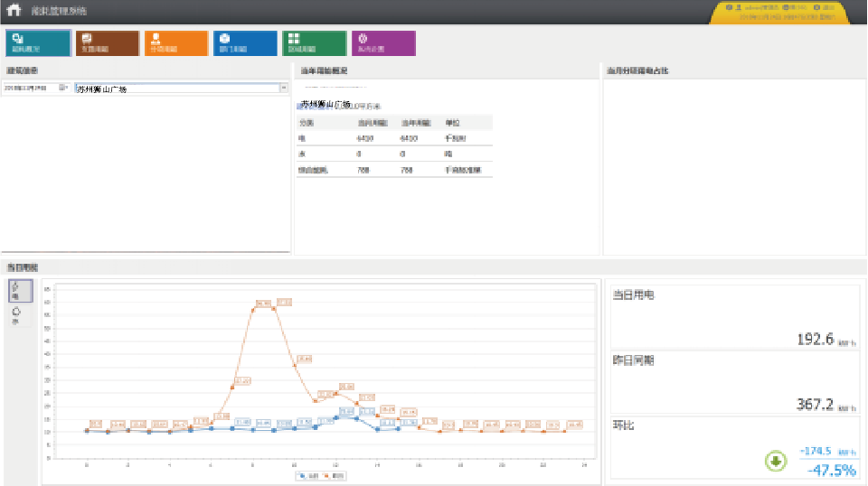Select the electricity (电) chart toggle
Image resolution: width=868 pixels, height=486 pixels.
pos(21,291)
